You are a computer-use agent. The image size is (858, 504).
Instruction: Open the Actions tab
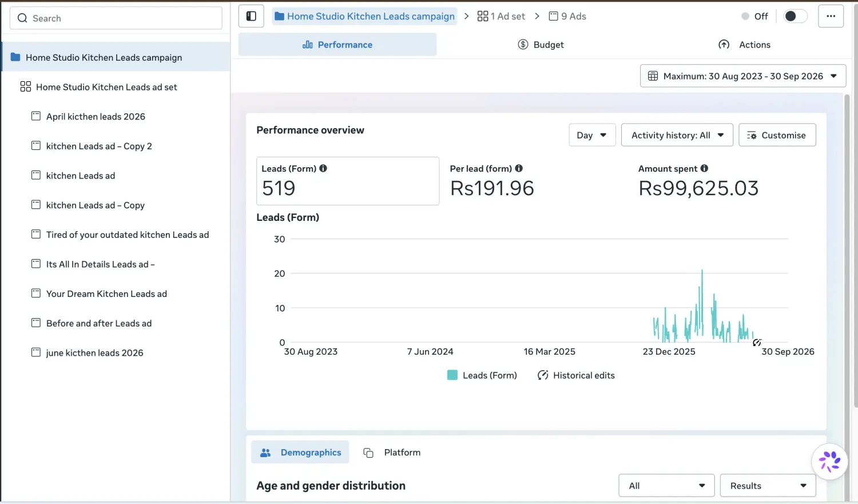(x=744, y=45)
